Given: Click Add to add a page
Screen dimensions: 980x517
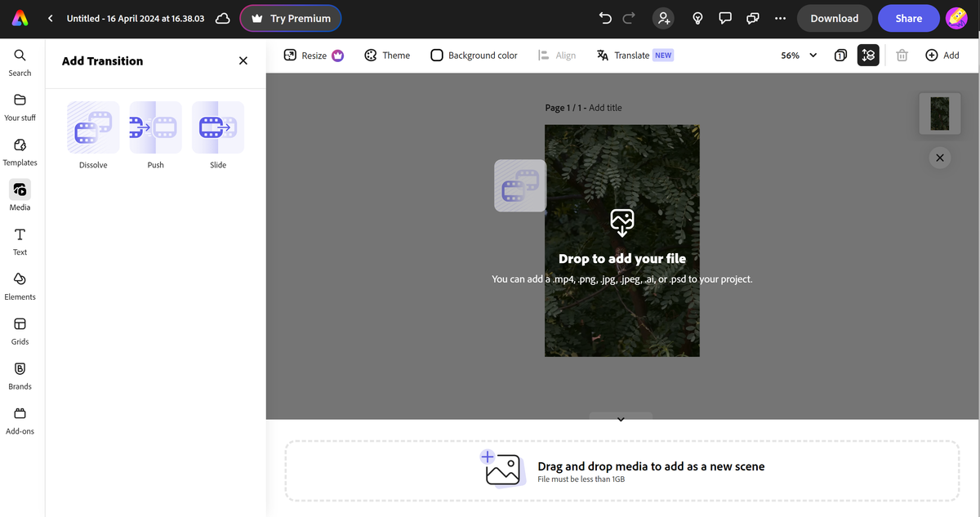Looking at the screenshot, I should tap(942, 56).
